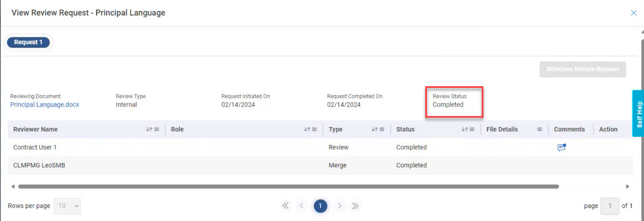Click the horizontal table scrollbar
This screenshot has height=221, width=644.
click(288, 187)
